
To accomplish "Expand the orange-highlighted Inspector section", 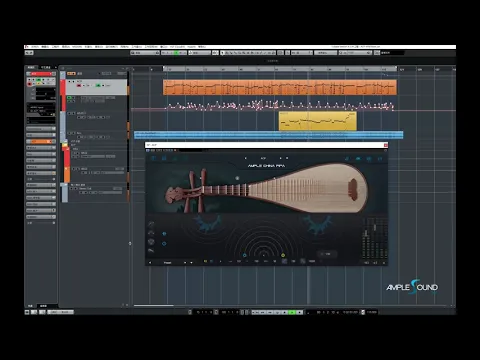I will click(x=41, y=141).
